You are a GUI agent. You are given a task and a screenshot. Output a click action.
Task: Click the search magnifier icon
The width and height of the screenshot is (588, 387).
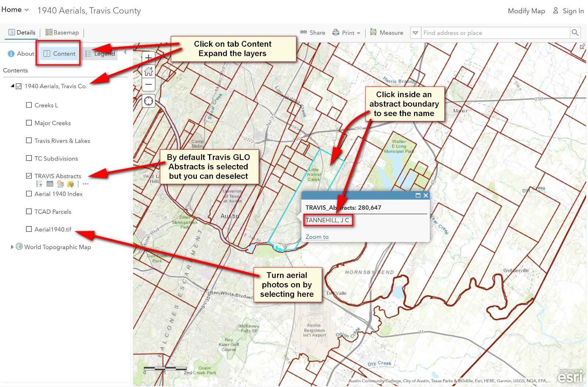pyautogui.click(x=575, y=33)
